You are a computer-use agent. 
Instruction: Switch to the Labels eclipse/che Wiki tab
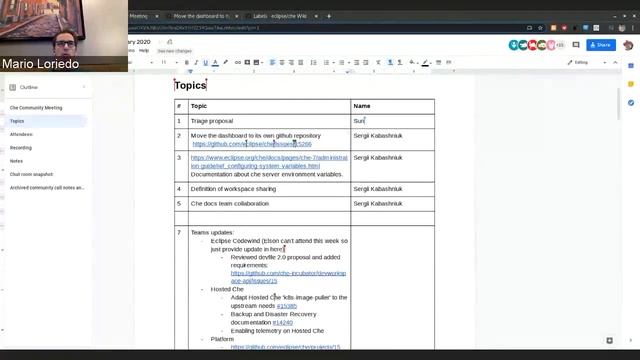coord(279,16)
